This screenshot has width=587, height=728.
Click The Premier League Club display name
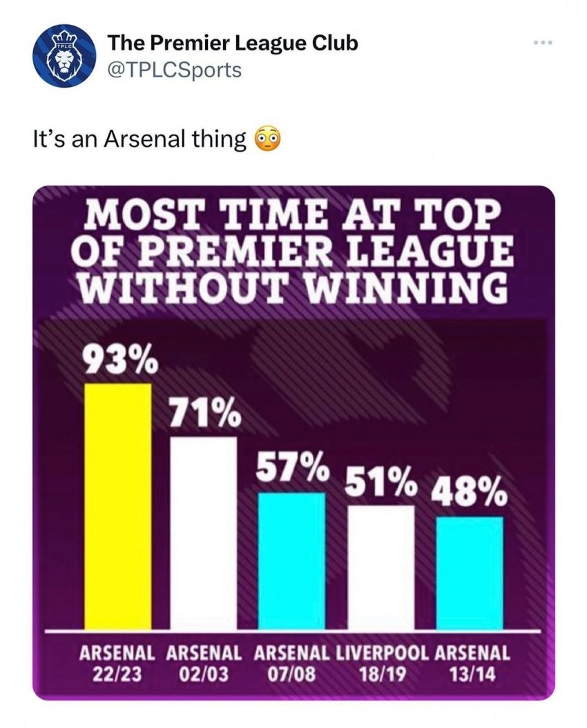(233, 43)
